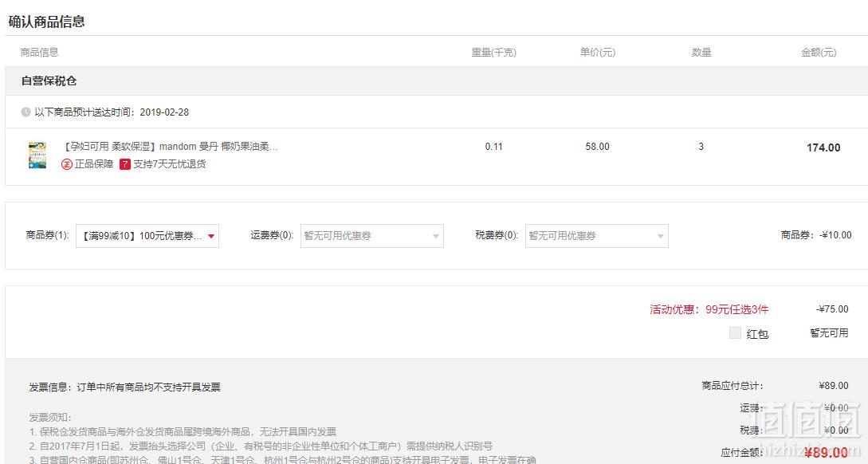
Task: Click the red 7-day return badge icon
Action: pyautogui.click(x=125, y=164)
